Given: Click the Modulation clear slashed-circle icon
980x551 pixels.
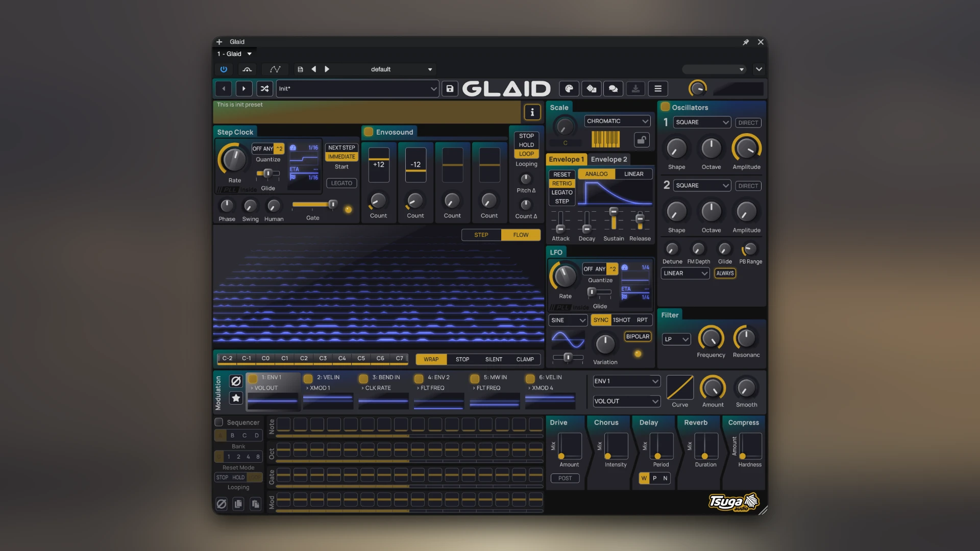Looking at the screenshot, I should 236,381.
